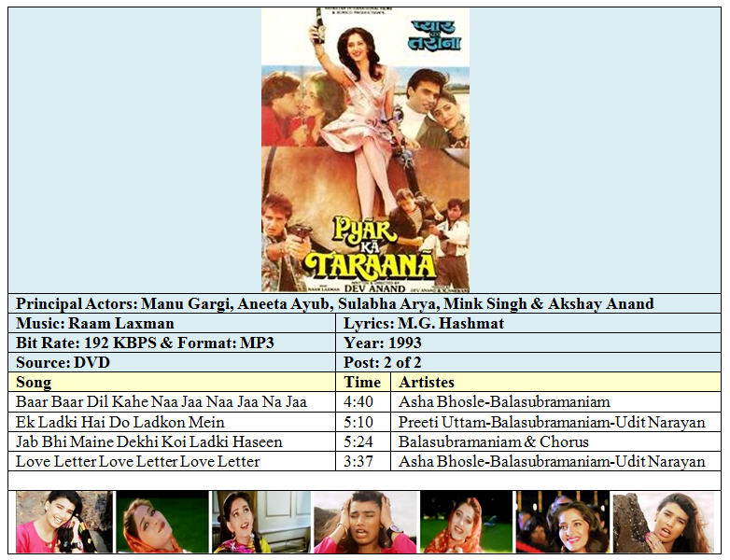This screenshot has width=730, height=560.
Task: Select song 'Jab Bhi Maine Dekhi Koi Ladki Haseen'
Action: pyautogui.click(x=149, y=441)
